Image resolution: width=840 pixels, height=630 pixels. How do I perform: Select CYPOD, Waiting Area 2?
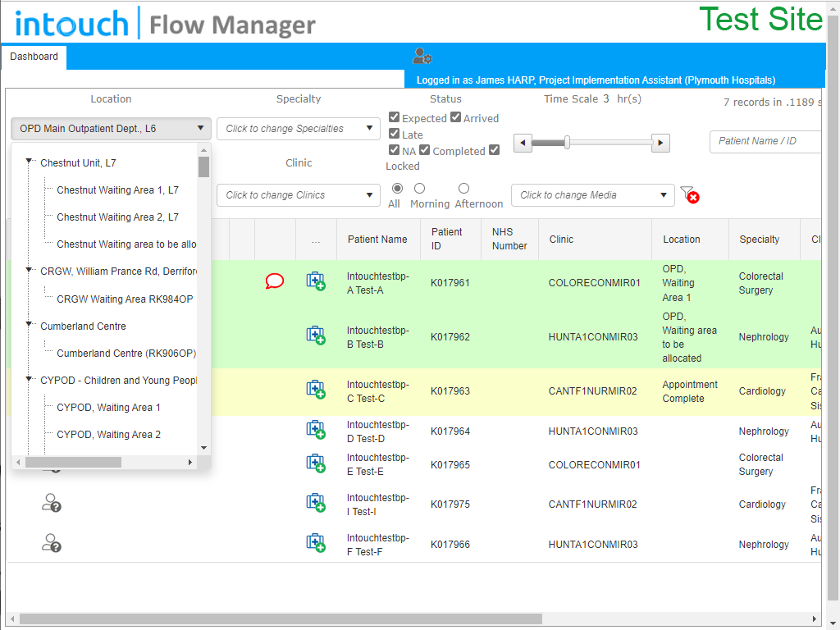coord(108,435)
